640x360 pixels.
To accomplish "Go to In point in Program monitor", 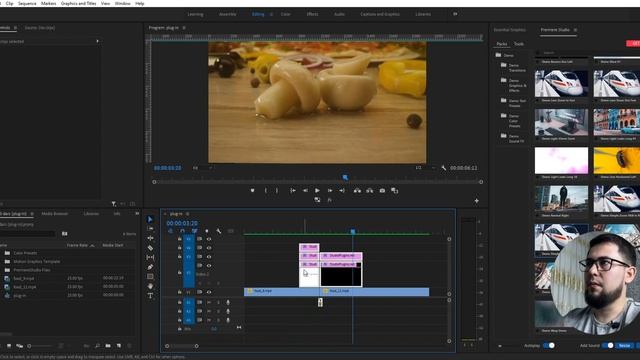I will [x=293, y=191].
